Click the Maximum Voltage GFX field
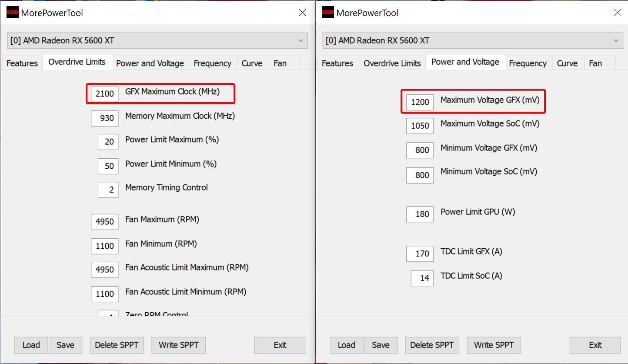 click(x=420, y=102)
